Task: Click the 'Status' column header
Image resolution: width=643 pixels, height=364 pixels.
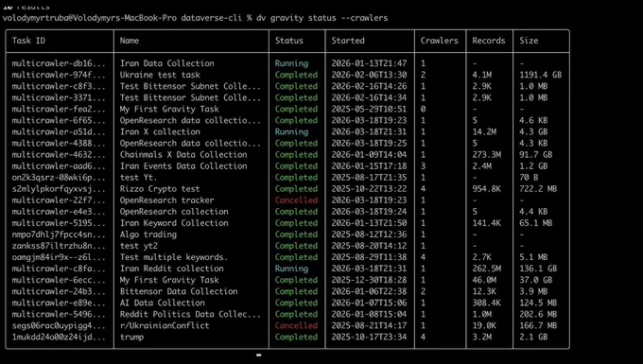Action: pyautogui.click(x=288, y=41)
